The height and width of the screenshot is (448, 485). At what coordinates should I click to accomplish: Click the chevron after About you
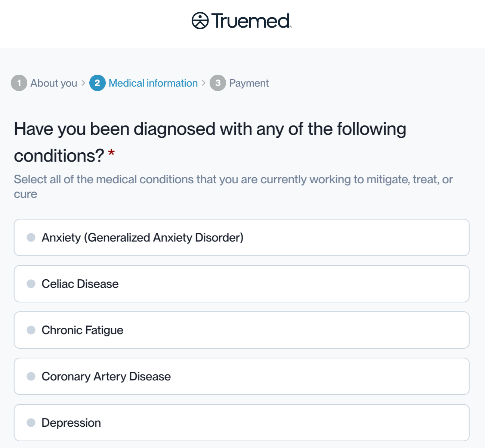click(x=83, y=83)
